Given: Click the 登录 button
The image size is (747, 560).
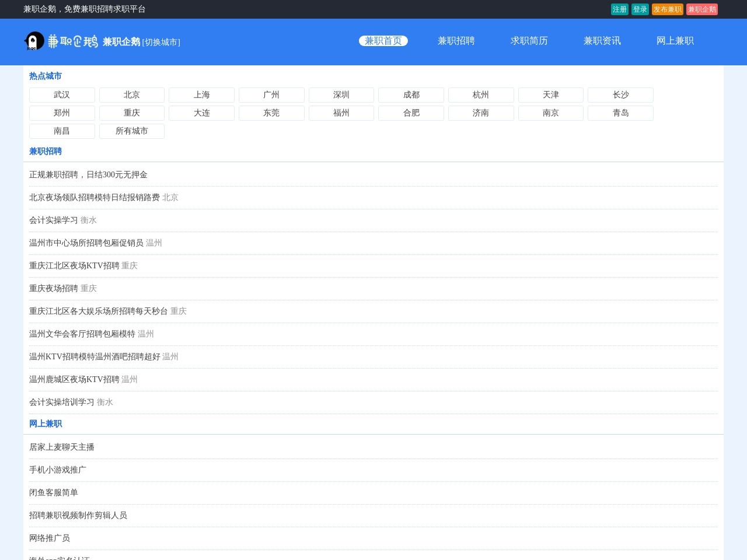Looking at the screenshot, I should [x=640, y=9].
